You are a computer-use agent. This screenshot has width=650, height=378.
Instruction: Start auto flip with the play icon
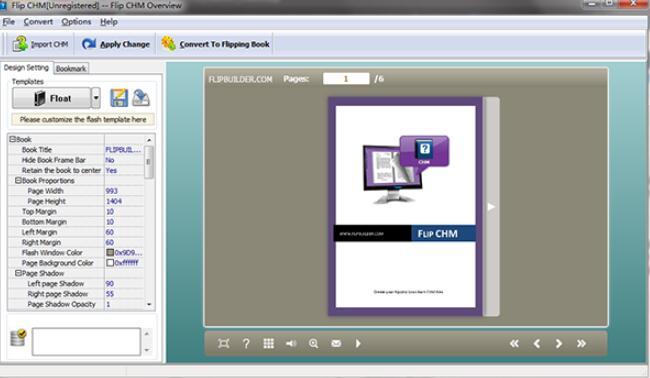(x=358, y=343)
